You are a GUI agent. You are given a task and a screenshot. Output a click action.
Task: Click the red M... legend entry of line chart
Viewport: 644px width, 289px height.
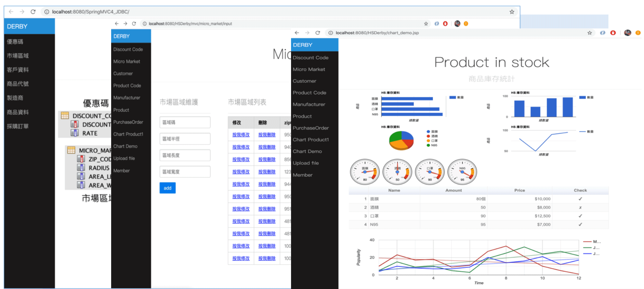592,241
